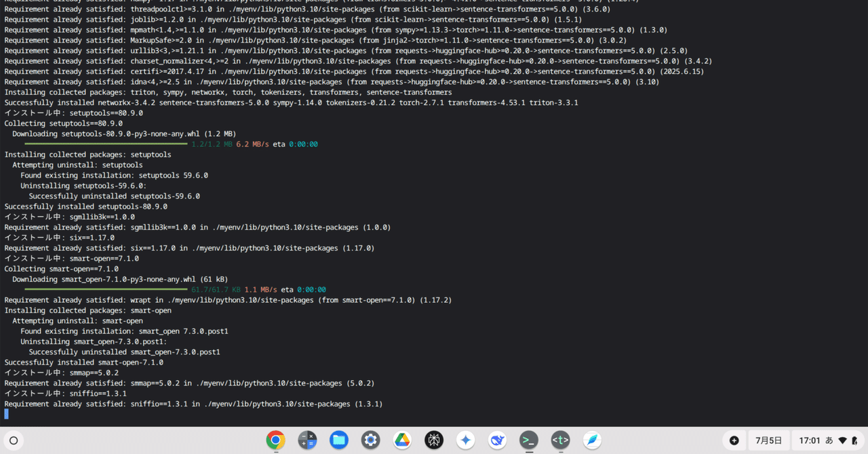Open Google Chrome from the shelf
This screenshot has width=868, height=454.
tap(275, 440)
